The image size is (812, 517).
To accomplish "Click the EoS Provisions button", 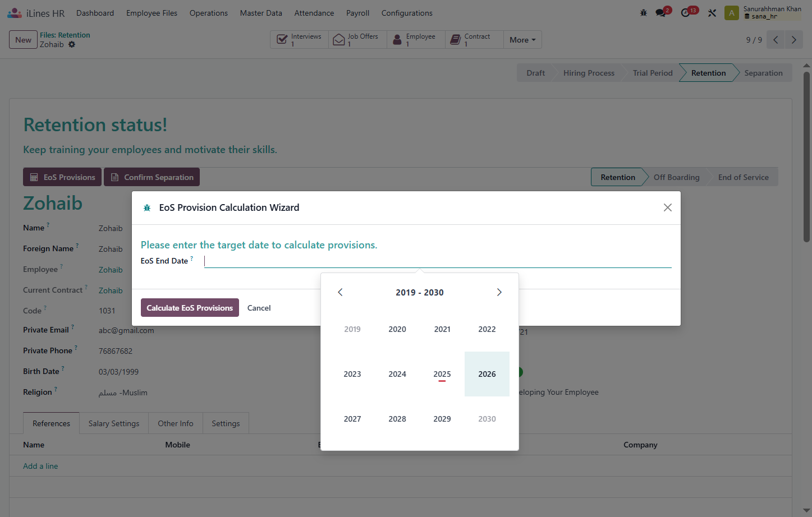I will [62, 177].
